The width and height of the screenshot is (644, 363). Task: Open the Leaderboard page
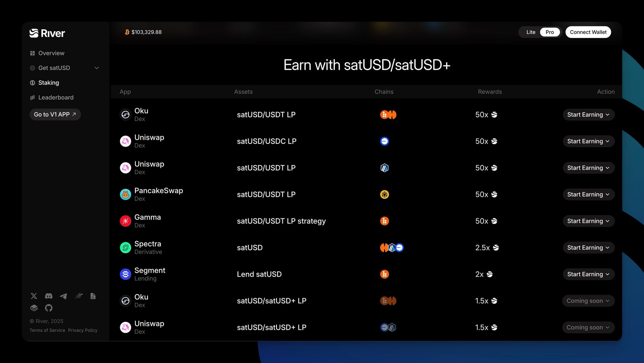[52, 98]
